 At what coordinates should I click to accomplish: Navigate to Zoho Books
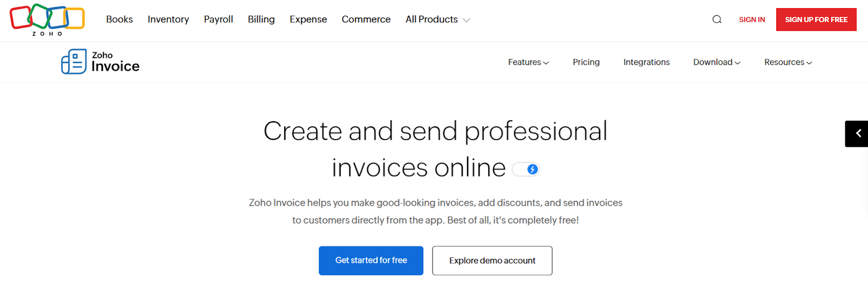[x=119, y=20]
